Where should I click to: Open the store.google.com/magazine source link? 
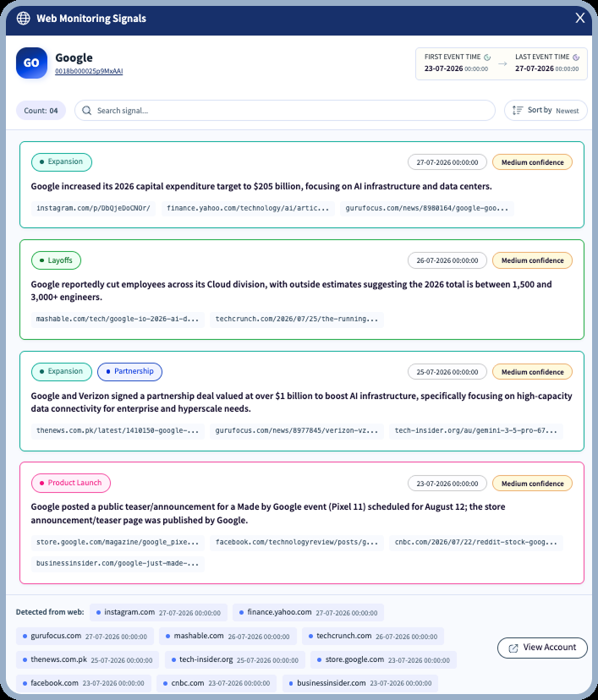[x=118, y=543]
